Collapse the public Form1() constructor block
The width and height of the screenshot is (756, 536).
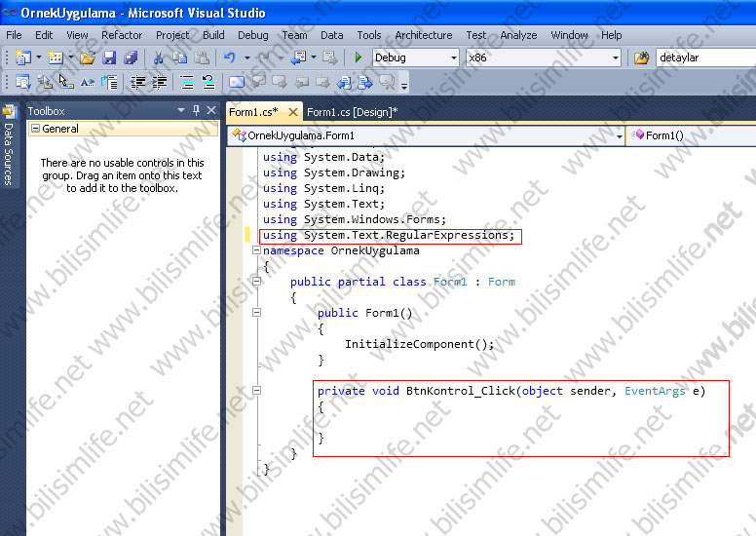[256, 313]
